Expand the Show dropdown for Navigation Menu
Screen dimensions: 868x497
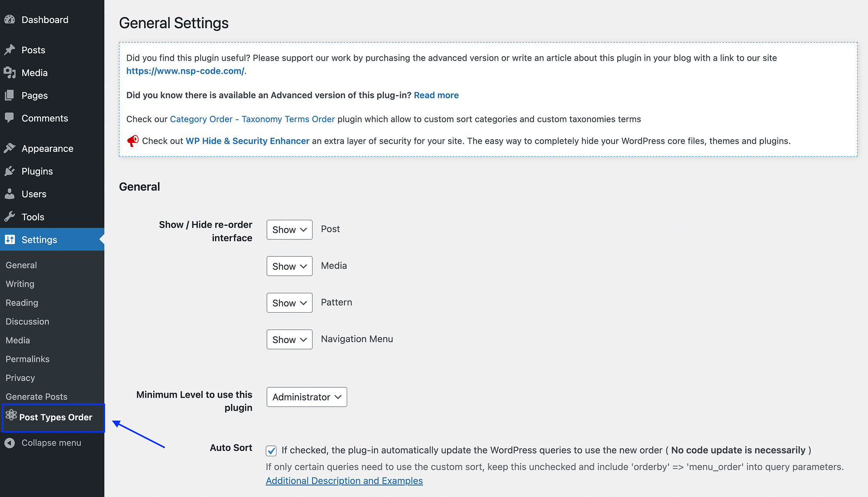[289, 339]
